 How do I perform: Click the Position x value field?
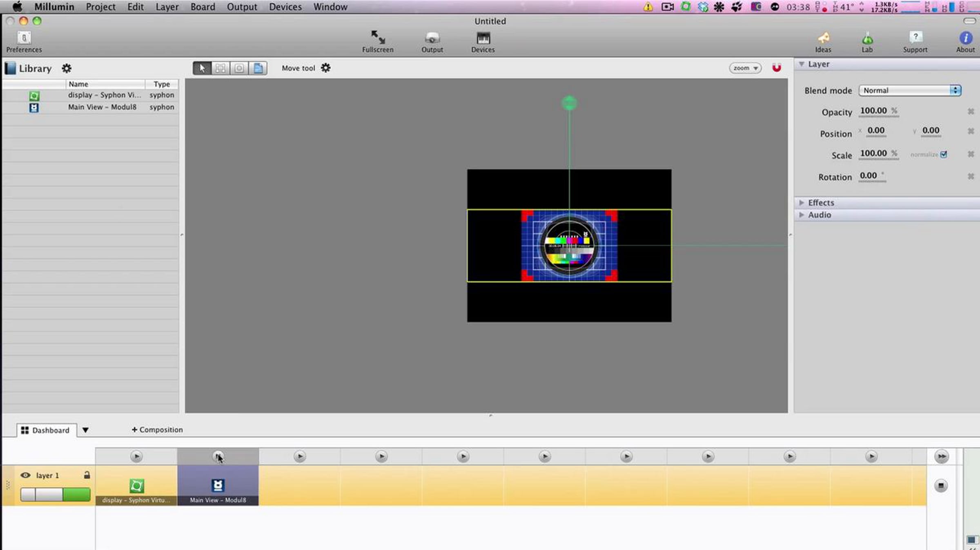pos(876,131)
